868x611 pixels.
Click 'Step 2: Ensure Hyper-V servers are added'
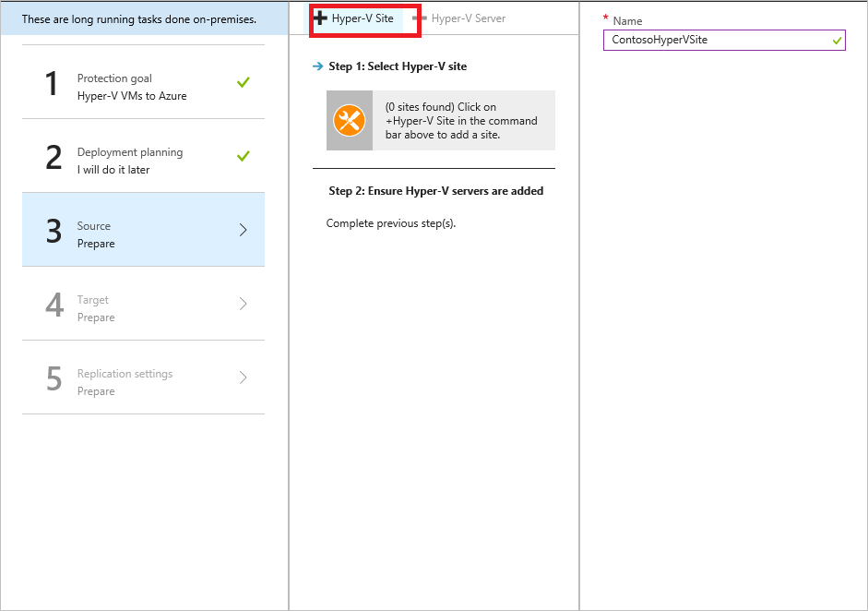[x=435, y=191]
